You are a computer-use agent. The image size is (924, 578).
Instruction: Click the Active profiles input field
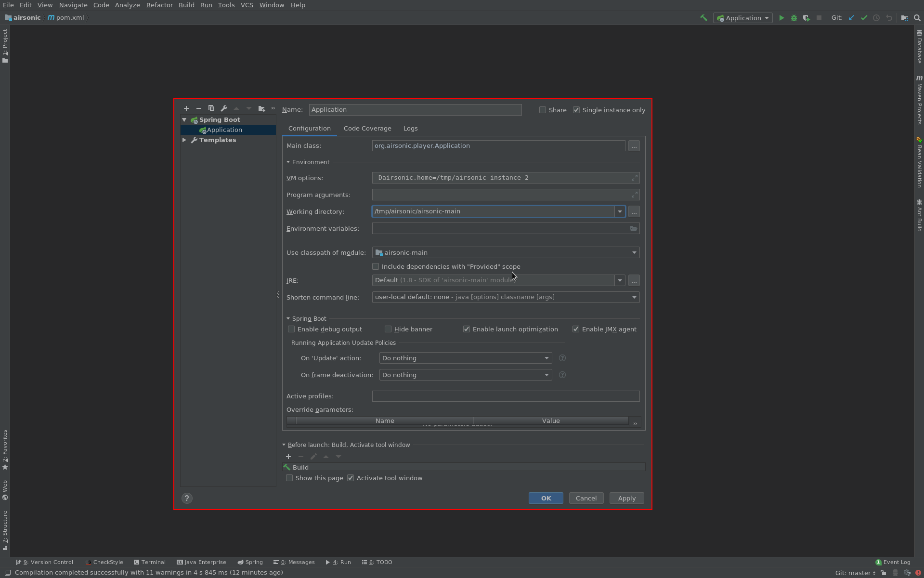[x=506, y=396]
